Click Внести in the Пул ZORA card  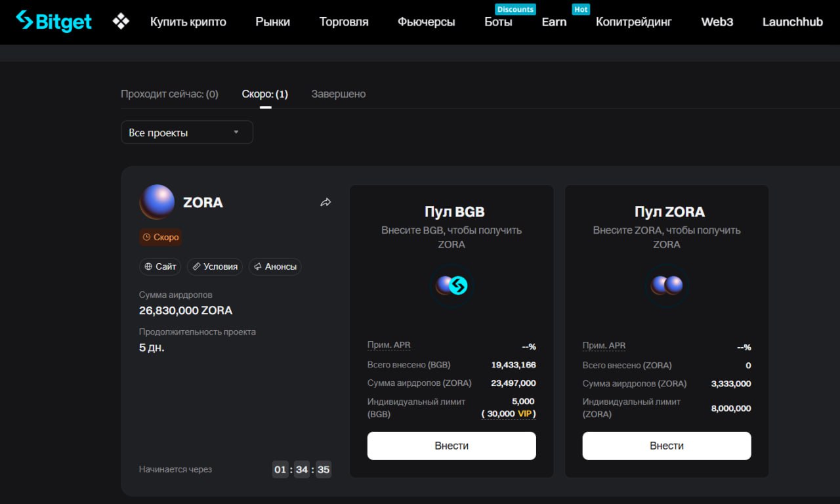[667, 446]
